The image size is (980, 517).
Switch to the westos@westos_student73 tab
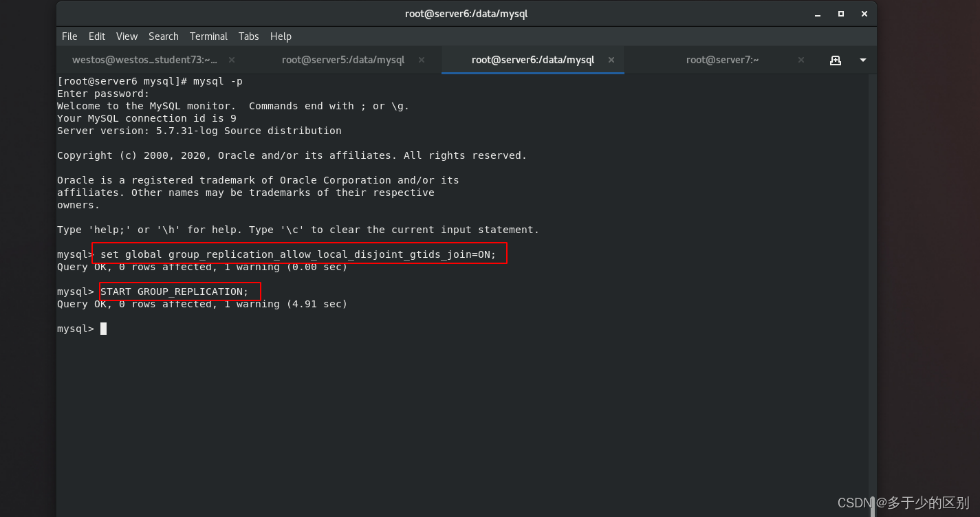click(145, 60)
